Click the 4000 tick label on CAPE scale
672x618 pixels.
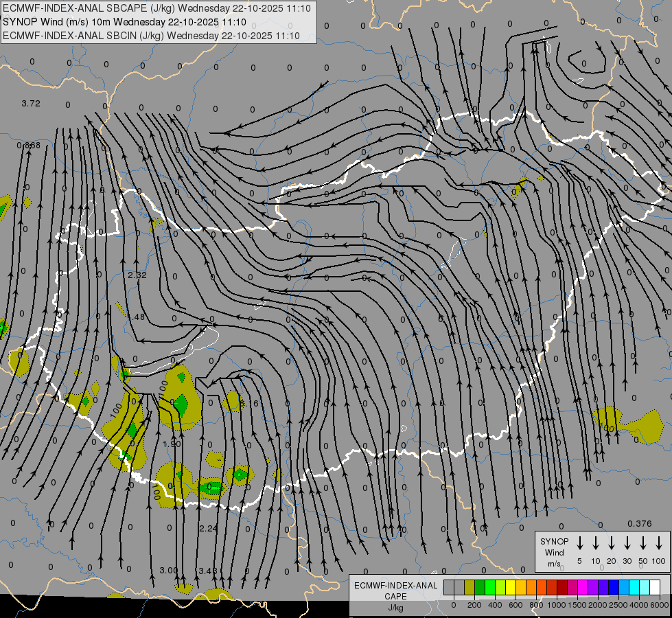(639, 605)
